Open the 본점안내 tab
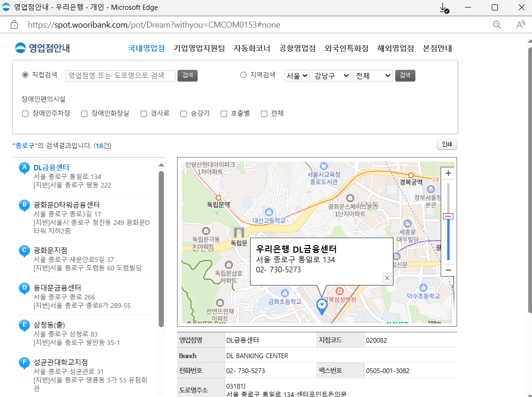Image resolution: width=532 pixels, height=397 pixels. pos(437,48)
